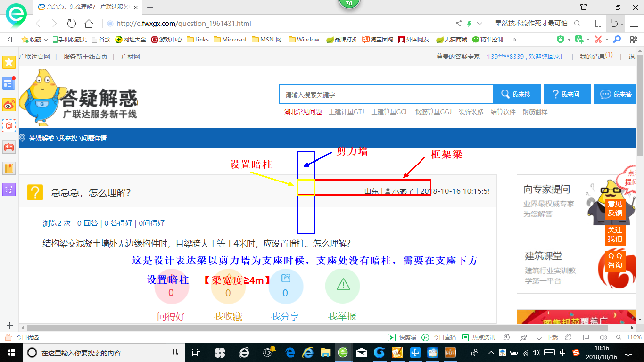Screen dimensions: 644x362
Task: Open the Window bookmark folder
Action: [x=304, y=40]
